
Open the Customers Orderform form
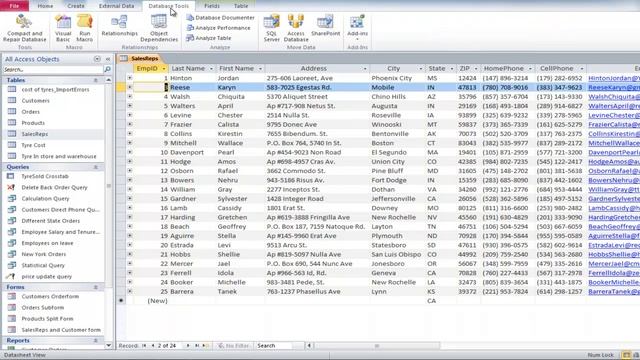click(x=50, y=296)
